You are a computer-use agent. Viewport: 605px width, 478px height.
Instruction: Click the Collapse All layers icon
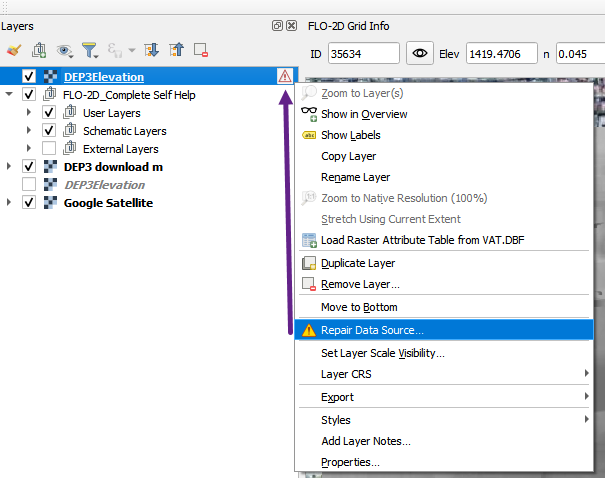pos(177,50)
